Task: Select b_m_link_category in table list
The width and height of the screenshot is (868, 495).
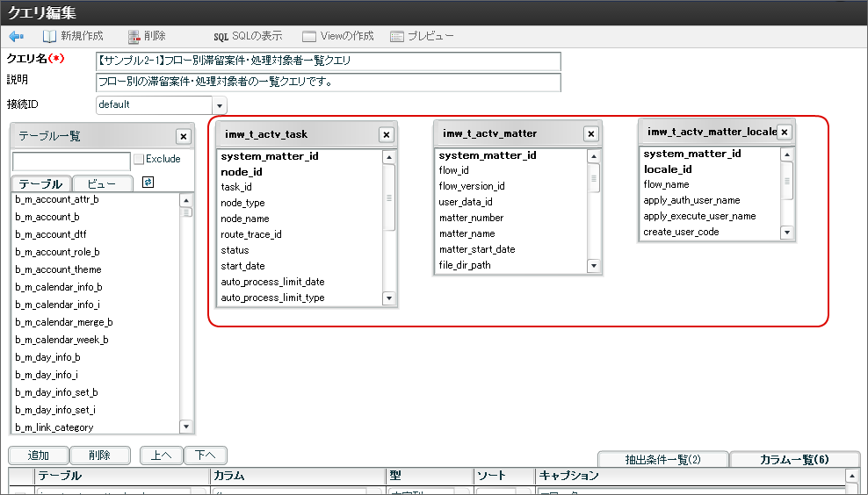Action: [x=54, y=427]
